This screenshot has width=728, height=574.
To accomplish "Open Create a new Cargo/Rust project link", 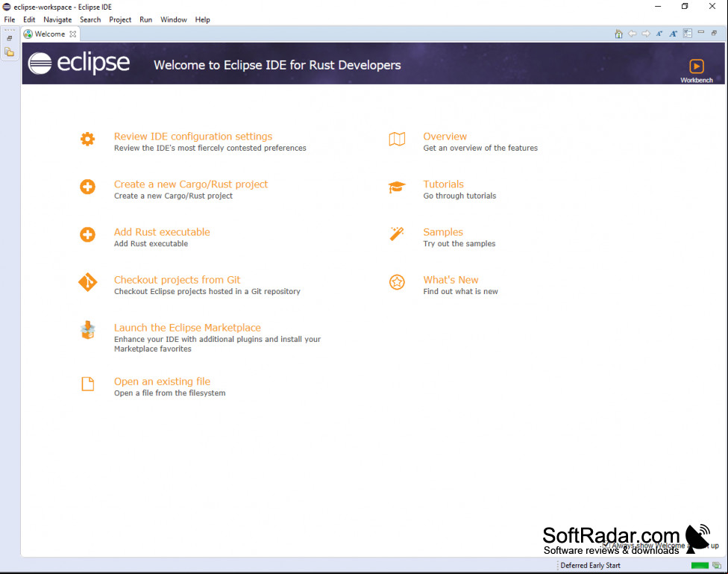I will pos(191,184).
